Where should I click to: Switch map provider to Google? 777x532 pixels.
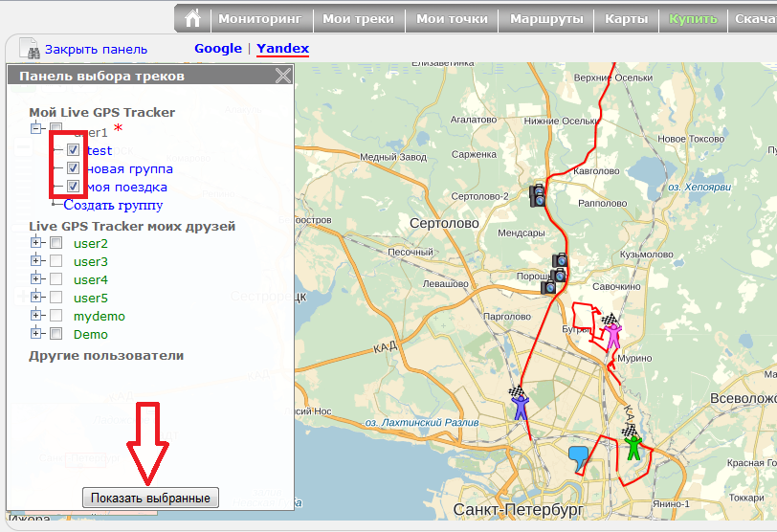[218, 49]
